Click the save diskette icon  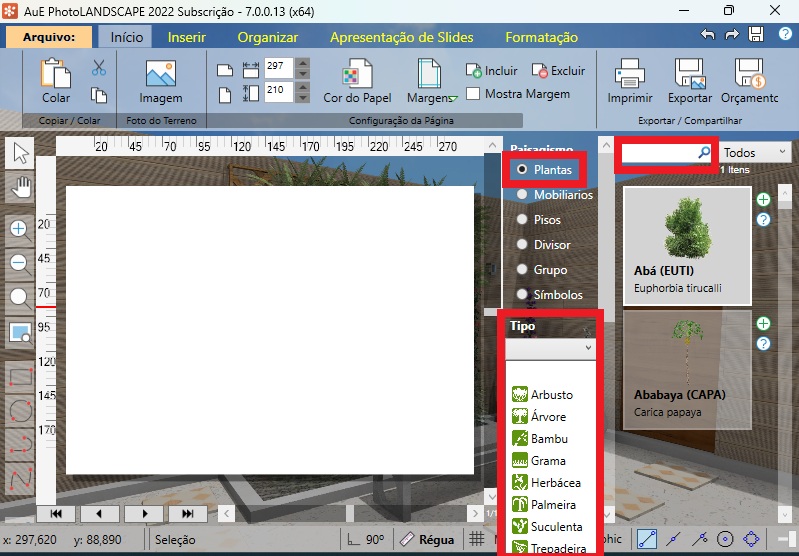point(756,34)
